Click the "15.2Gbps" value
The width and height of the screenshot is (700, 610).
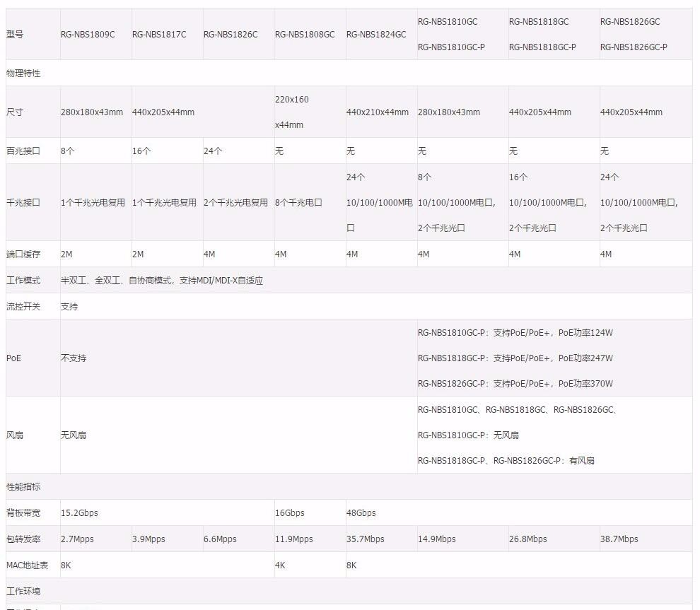tap(79, 512)
